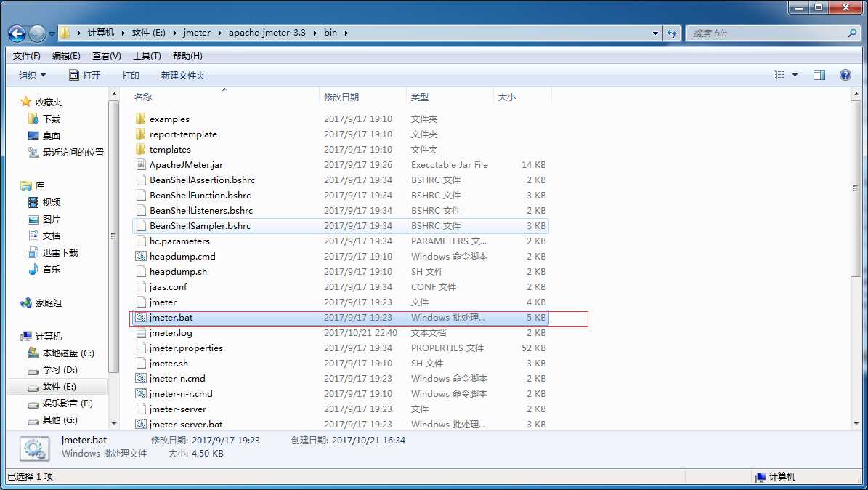Open the view options dropdown arrow
This screenshot has width=868, height=490.
tap(795, 75)
